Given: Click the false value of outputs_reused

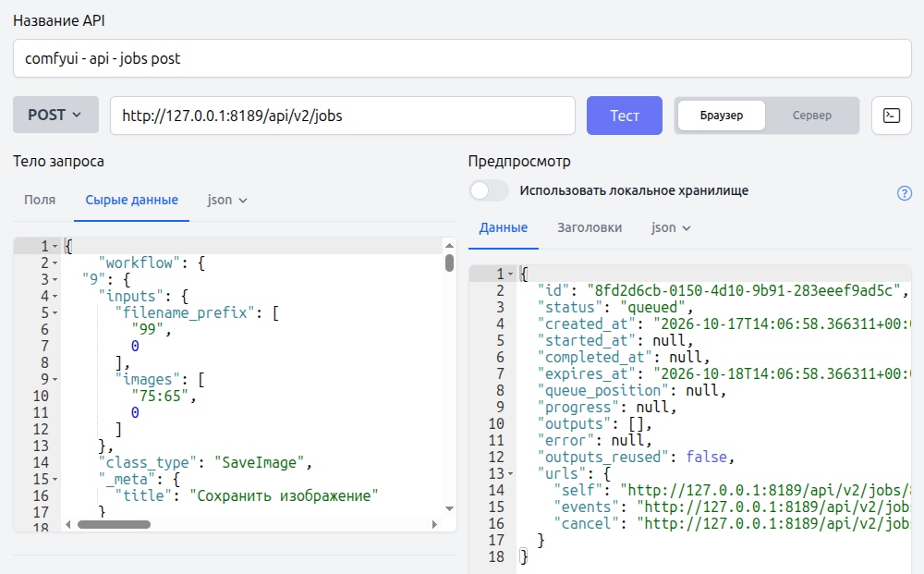Looking at the screenshot, I should 706,458.
